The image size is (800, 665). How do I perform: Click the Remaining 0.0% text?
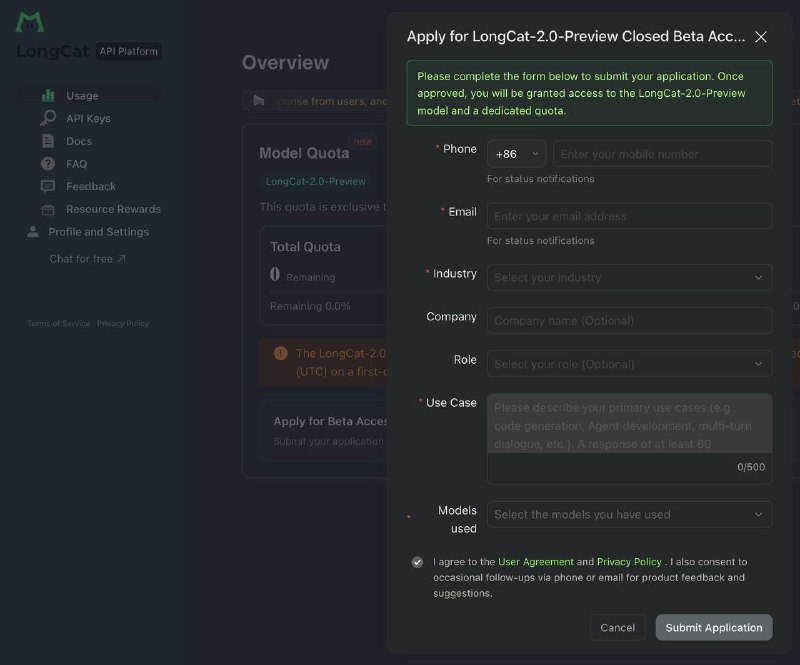310,306
